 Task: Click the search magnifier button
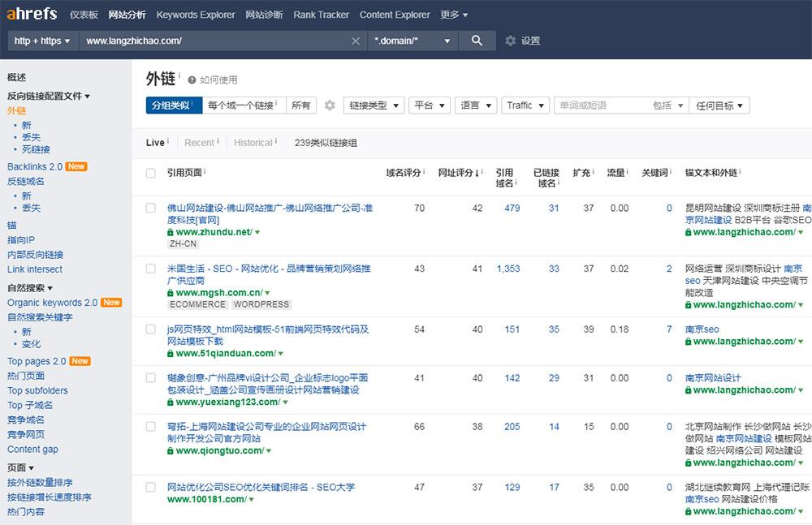click(x=477, y=41)
